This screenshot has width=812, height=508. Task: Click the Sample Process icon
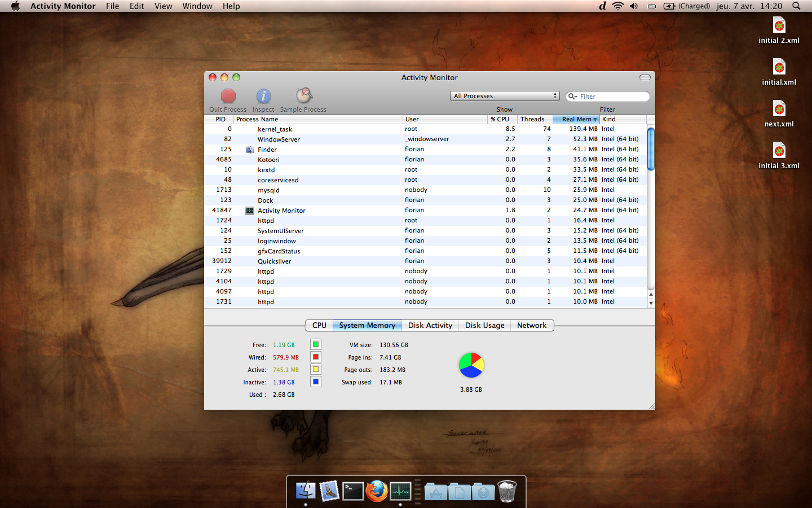point(304,95)
